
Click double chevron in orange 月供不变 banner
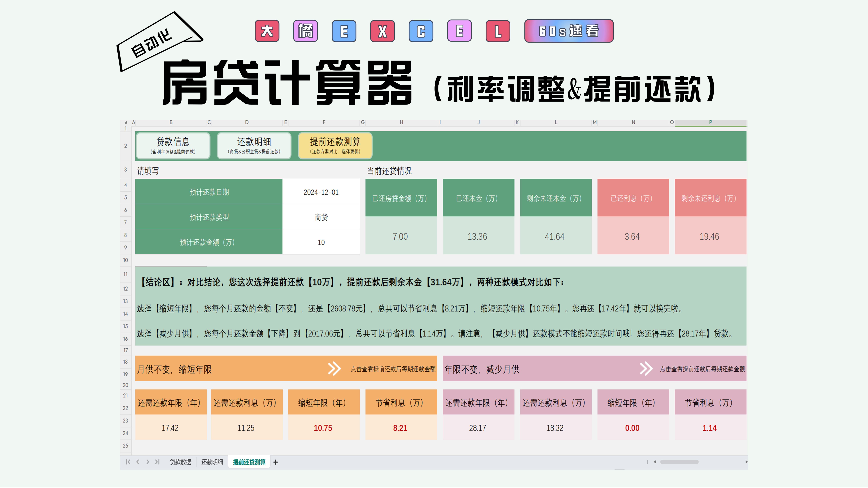pyautogui.click(x=335, y=369)
